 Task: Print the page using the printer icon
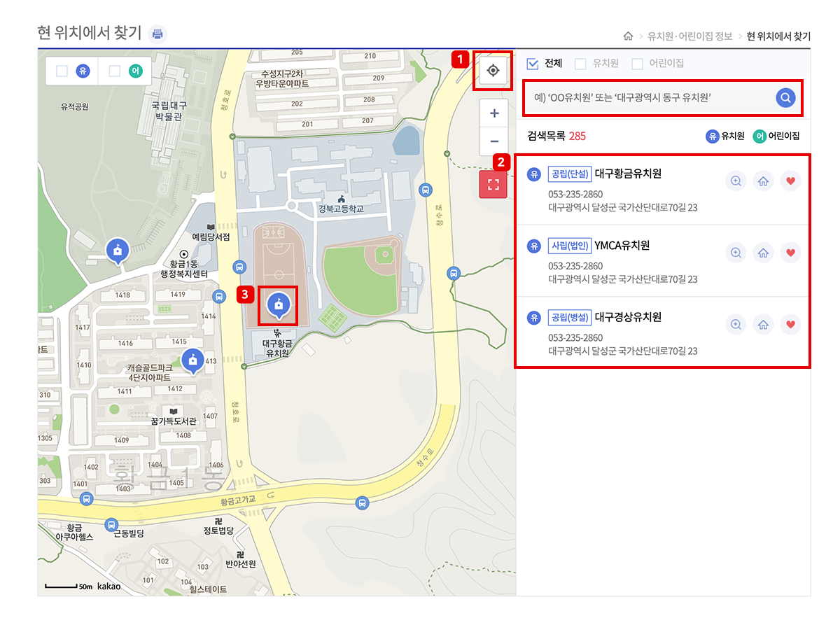pos(158,34)
